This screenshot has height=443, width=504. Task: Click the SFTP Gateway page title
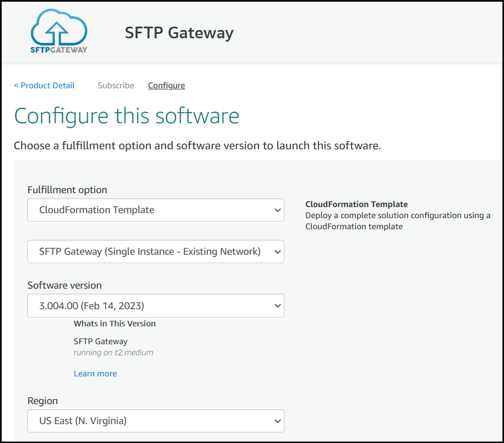coord(179,33)
